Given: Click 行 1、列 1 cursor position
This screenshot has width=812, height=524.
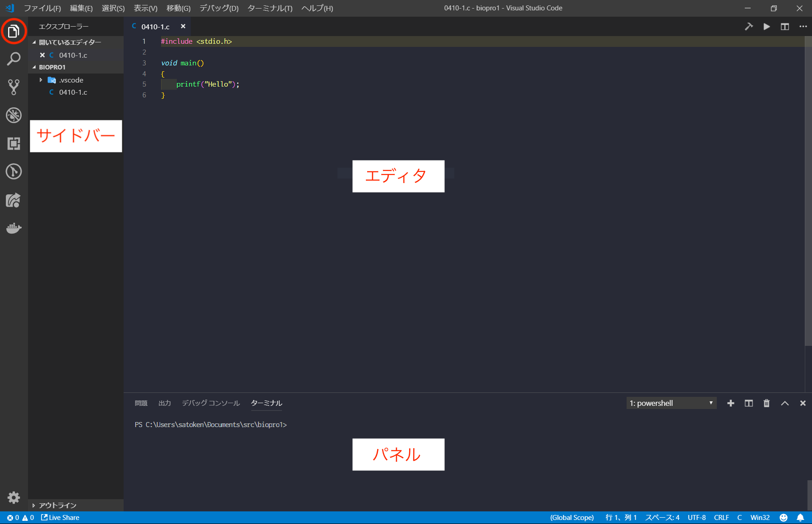Looking at the screenshot, I should (621, 518).
